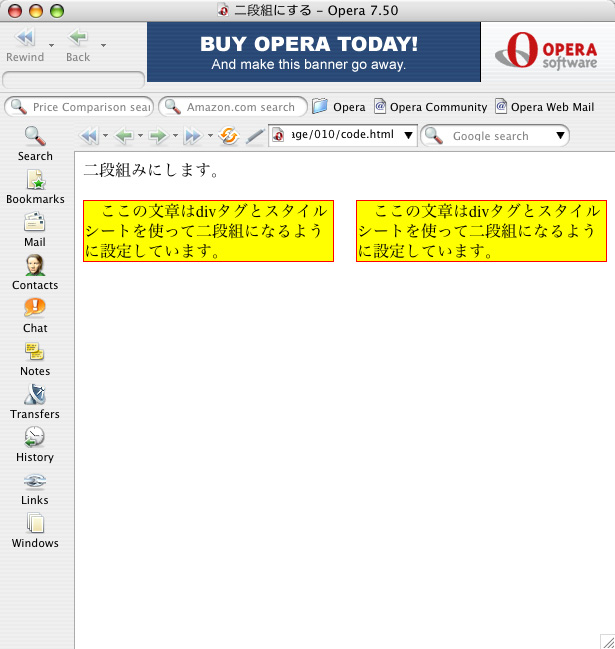This screenshot has height=649, width=615.
Task: Open the Search panel in sidebar
Action: 35,144
